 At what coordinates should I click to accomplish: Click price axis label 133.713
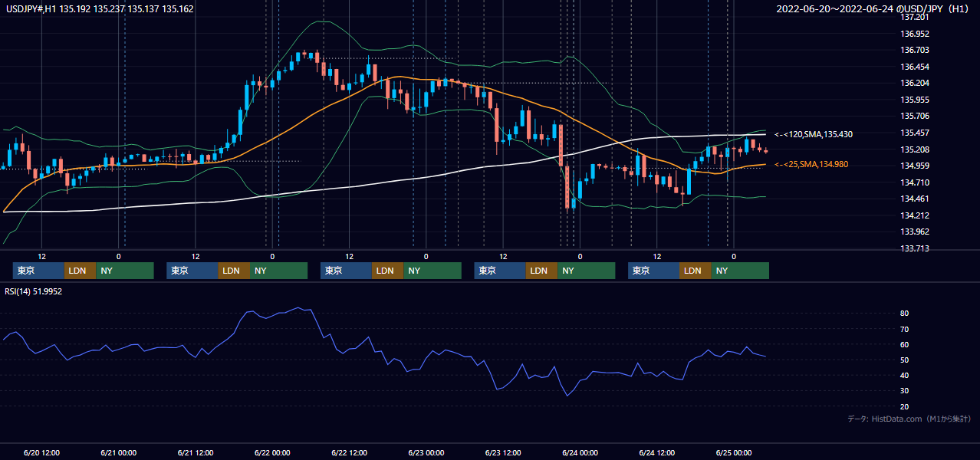[x=916, y=248]
